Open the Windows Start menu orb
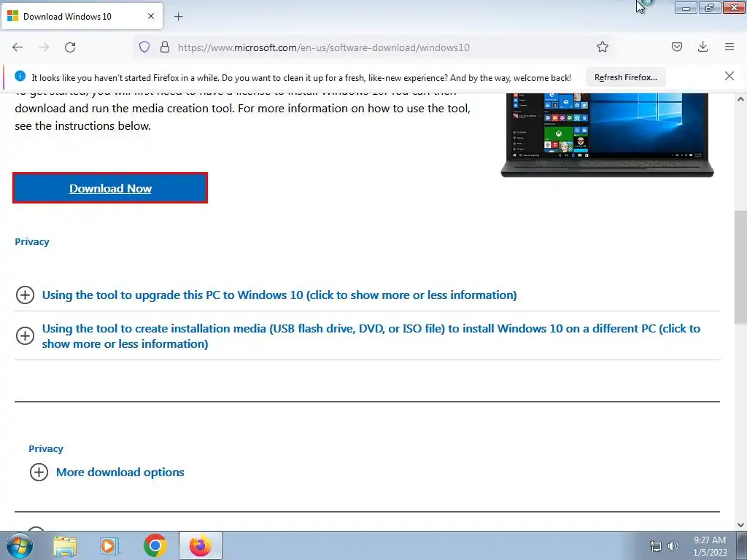The height and width of the screenshot is (560, 747). (20, 545)
